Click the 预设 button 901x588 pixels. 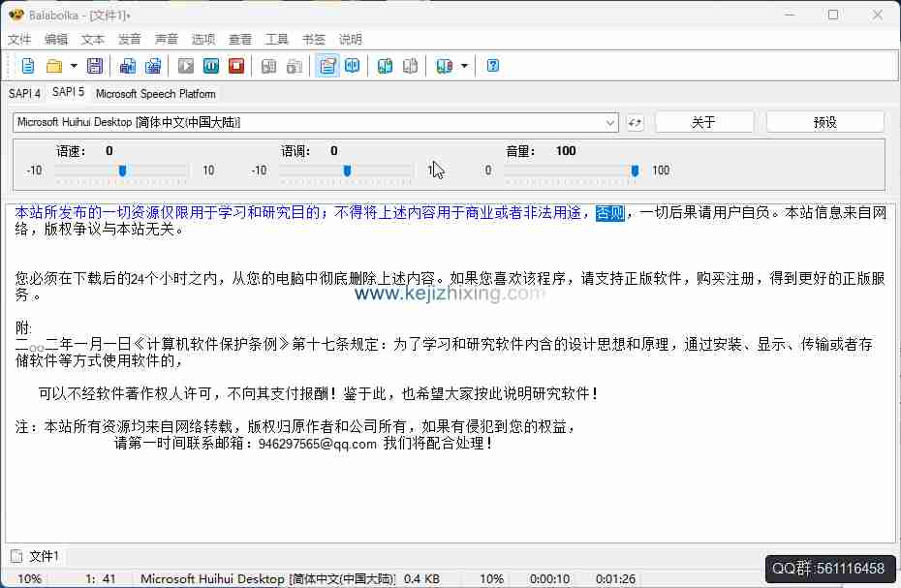(824, 122)
